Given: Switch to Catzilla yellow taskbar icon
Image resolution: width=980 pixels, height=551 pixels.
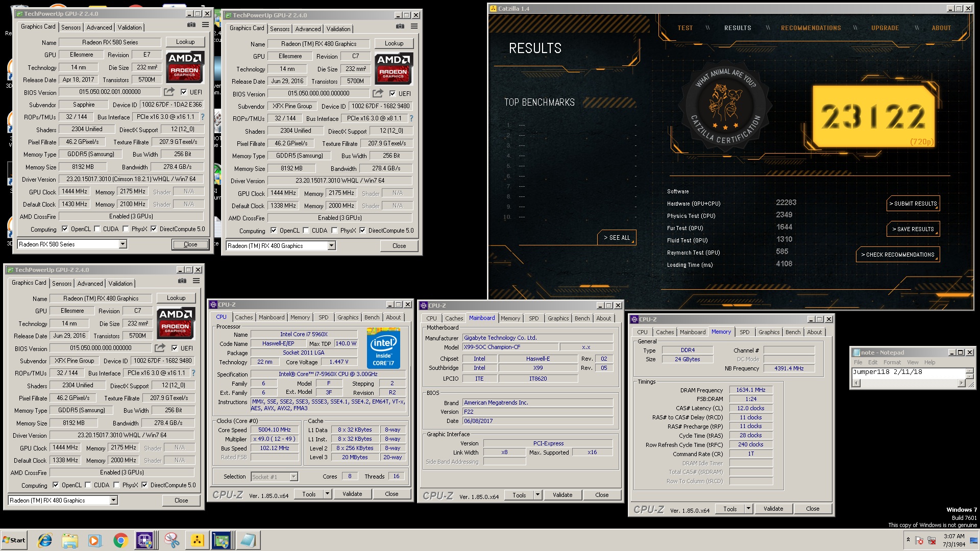Looking at the screenshot, I should tap(197, 540).
